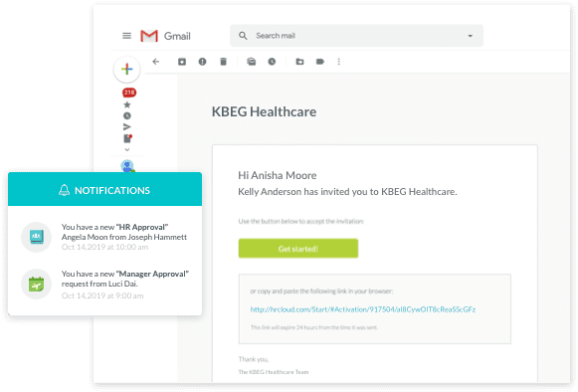Screen dimensions: 578x392
Task: Mark the email as unread
Action: click(252, 62)
